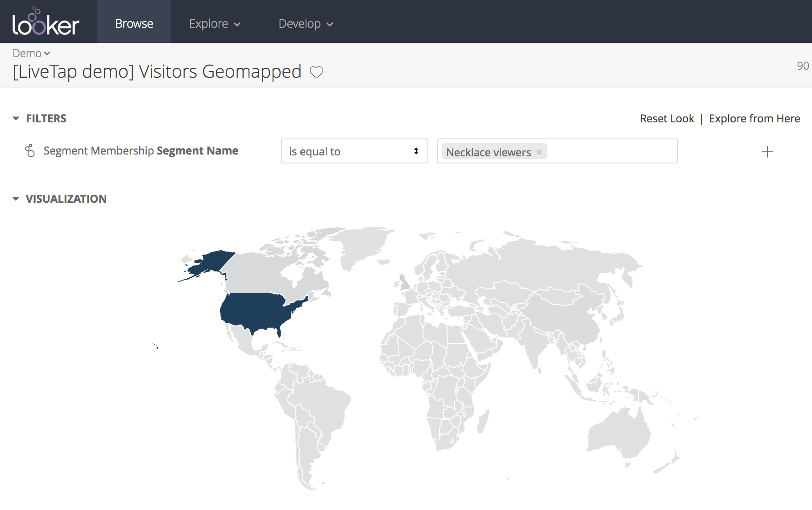Viewport: 812px width, 510px height.
Task: Favorite this Look with the heart icon
Action: click(x=316, y=72)
